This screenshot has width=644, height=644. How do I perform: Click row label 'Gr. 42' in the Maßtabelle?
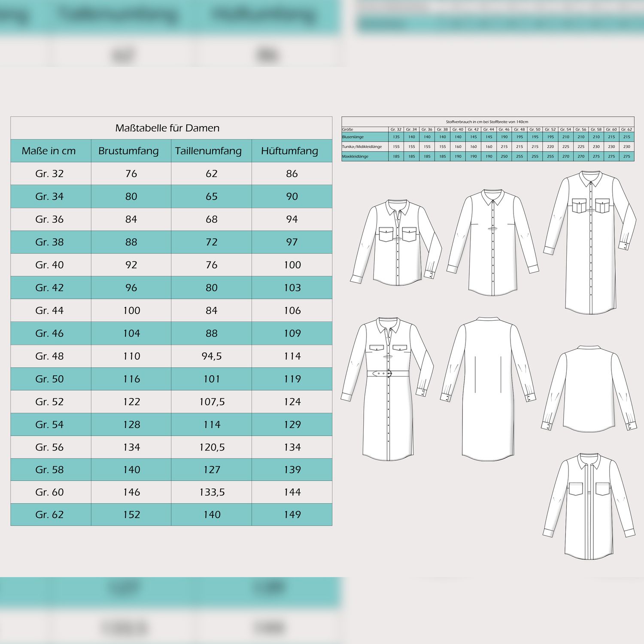point(49,287)
